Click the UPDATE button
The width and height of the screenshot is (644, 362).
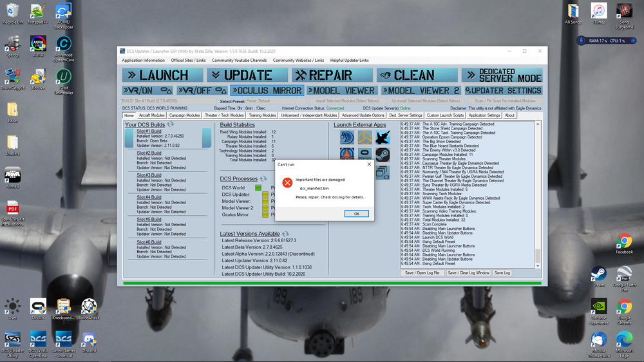pyautogui.click(x=247, y=75)
